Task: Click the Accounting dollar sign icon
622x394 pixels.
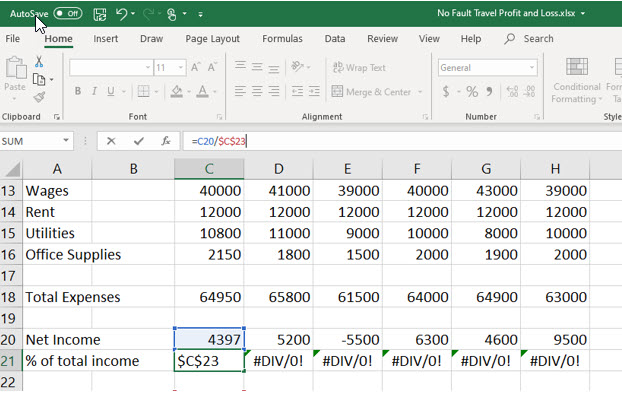Action: click(x=446, y=92)
